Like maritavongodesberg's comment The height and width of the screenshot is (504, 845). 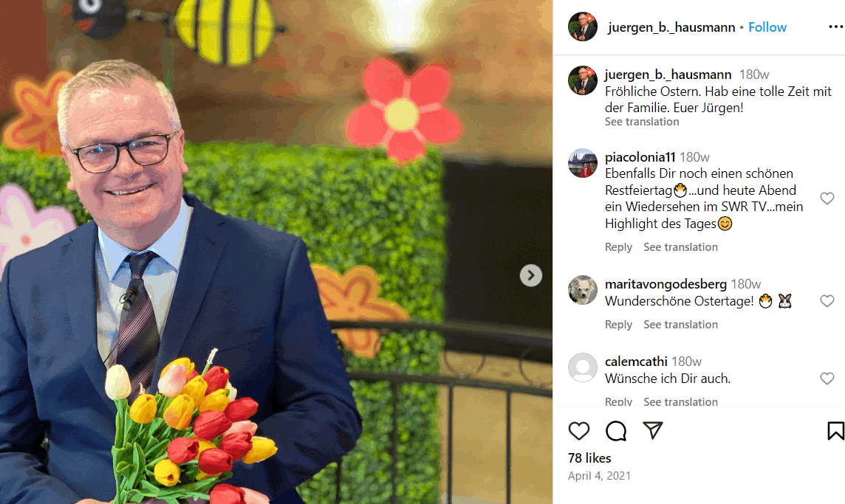point(827,301)
